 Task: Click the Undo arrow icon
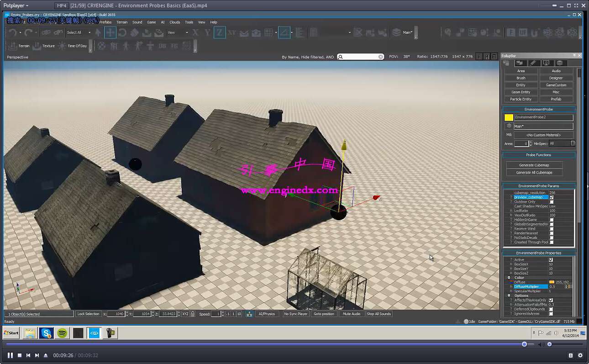12,32
